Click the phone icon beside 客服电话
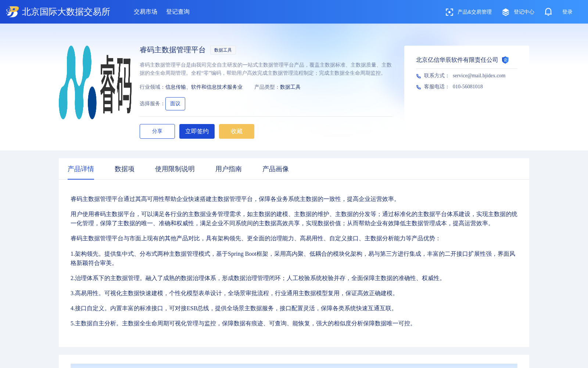 (419, 87)
